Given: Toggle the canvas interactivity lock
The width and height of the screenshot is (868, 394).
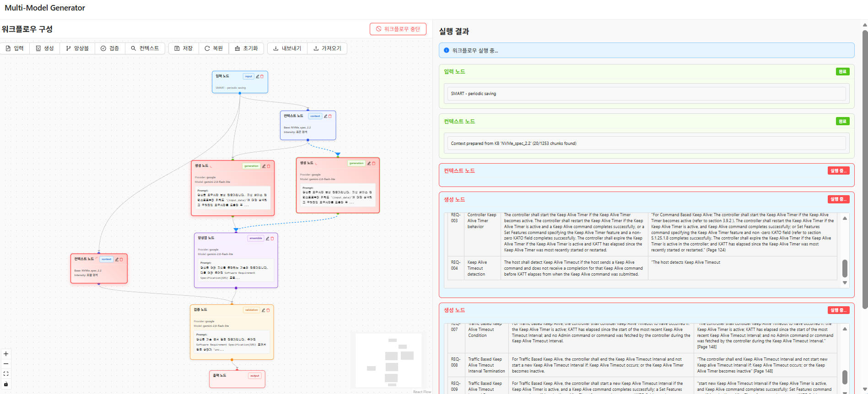Looking at the screenshot, I should [x=6, y=384].
